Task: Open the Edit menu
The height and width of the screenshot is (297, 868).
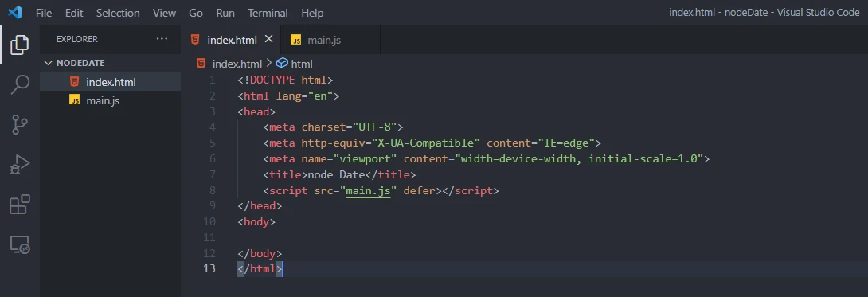Action: pyautogui.click(x=74, y=13)
